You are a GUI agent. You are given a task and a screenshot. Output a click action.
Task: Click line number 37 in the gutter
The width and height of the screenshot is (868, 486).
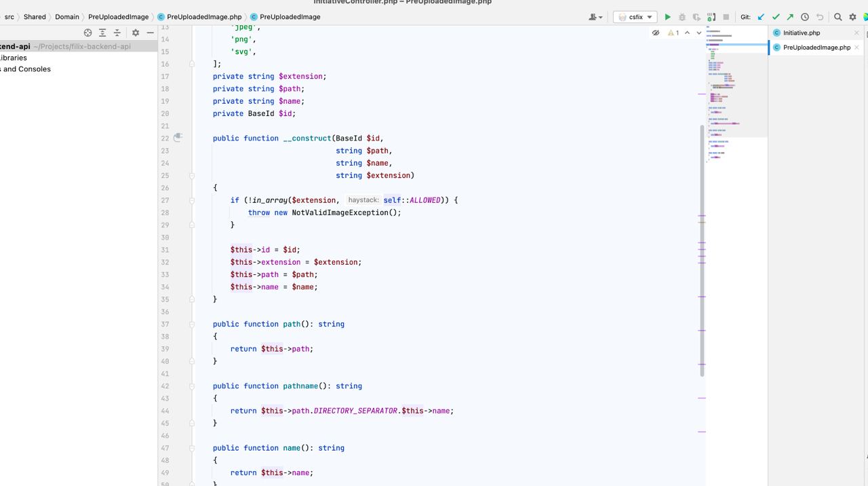pyautogui.click(x=165, y=324)
